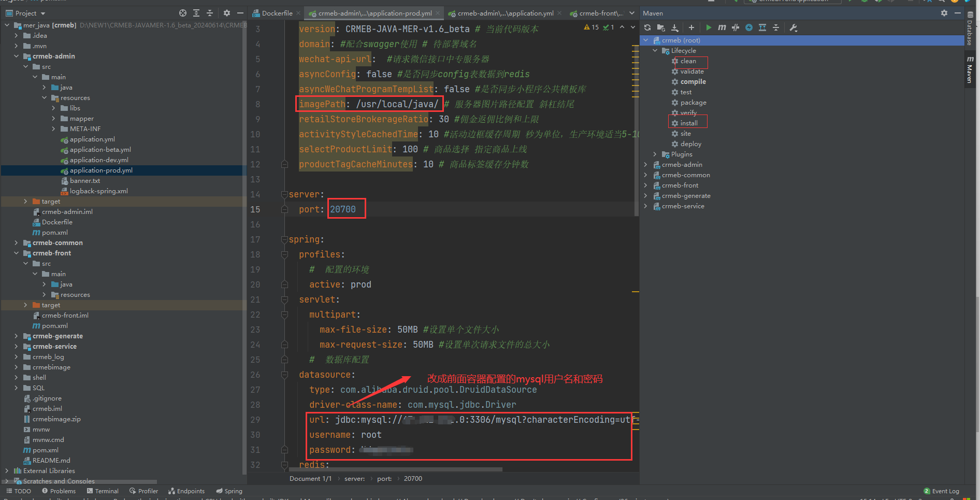The image size is (980, 500).
Task: Open the Event Log
Action: pyautogui.click(x=941, y=491)
